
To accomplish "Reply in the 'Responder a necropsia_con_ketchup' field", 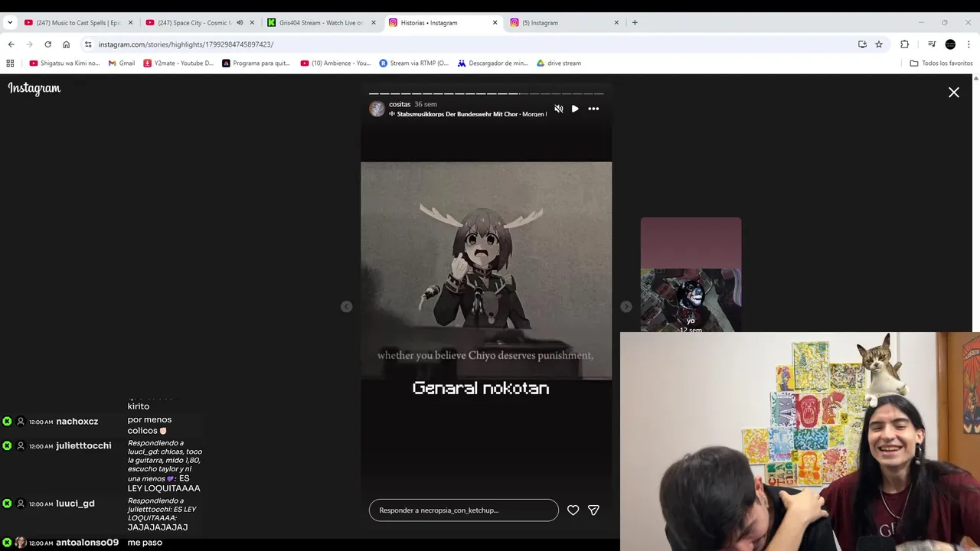I will coord(464,510).
